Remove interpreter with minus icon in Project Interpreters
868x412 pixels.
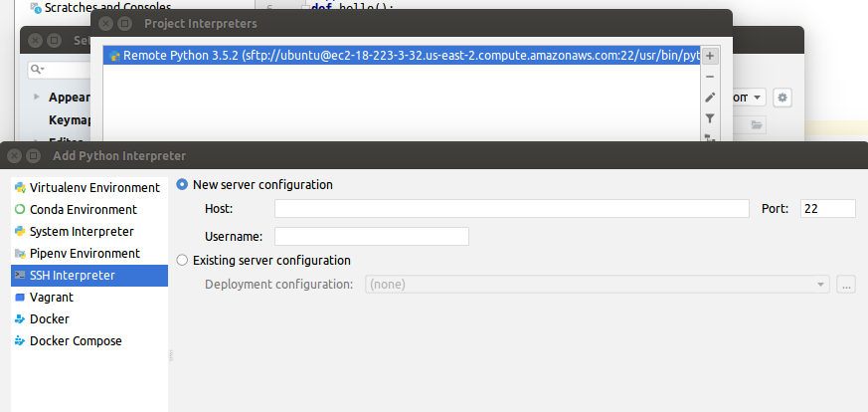click(x=710, y=77)
